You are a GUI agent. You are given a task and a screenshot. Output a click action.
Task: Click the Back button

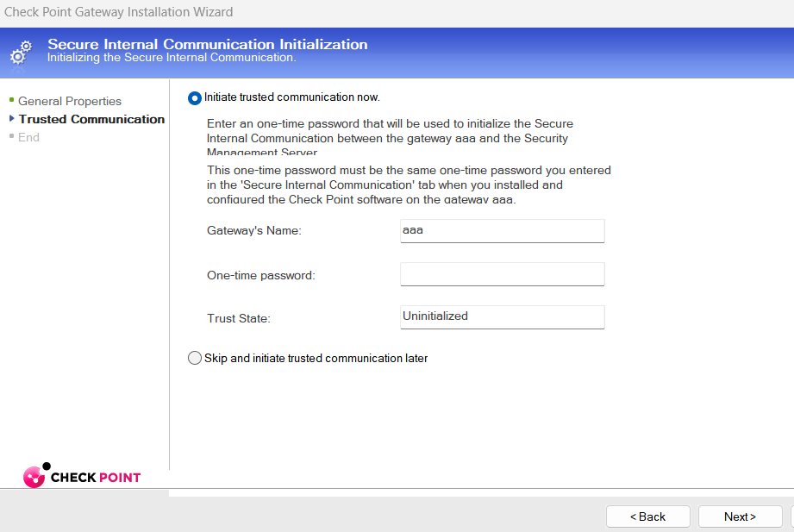(647, 516)
